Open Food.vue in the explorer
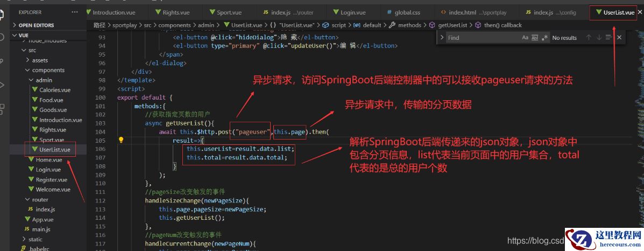This screenshot has height=251, width=644. pyautogui.click(x=51, y=100)
